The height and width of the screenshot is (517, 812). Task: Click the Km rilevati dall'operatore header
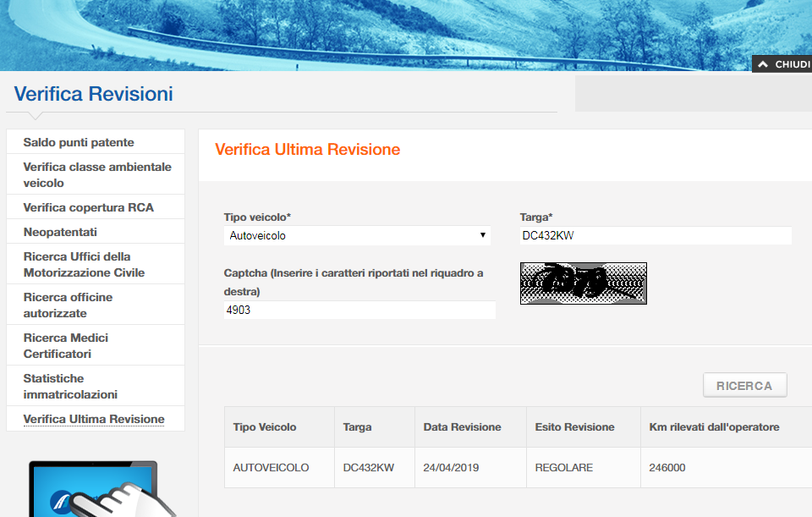point(714,427)
